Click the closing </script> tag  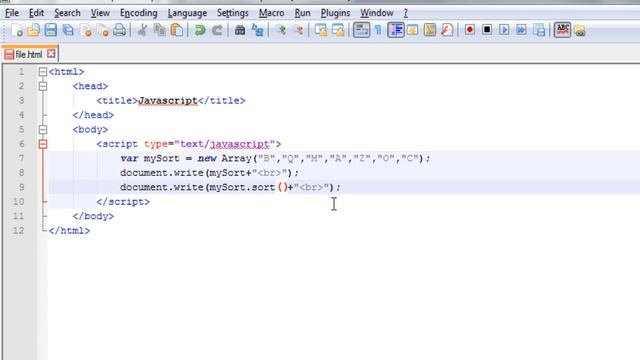click(123, 202)
